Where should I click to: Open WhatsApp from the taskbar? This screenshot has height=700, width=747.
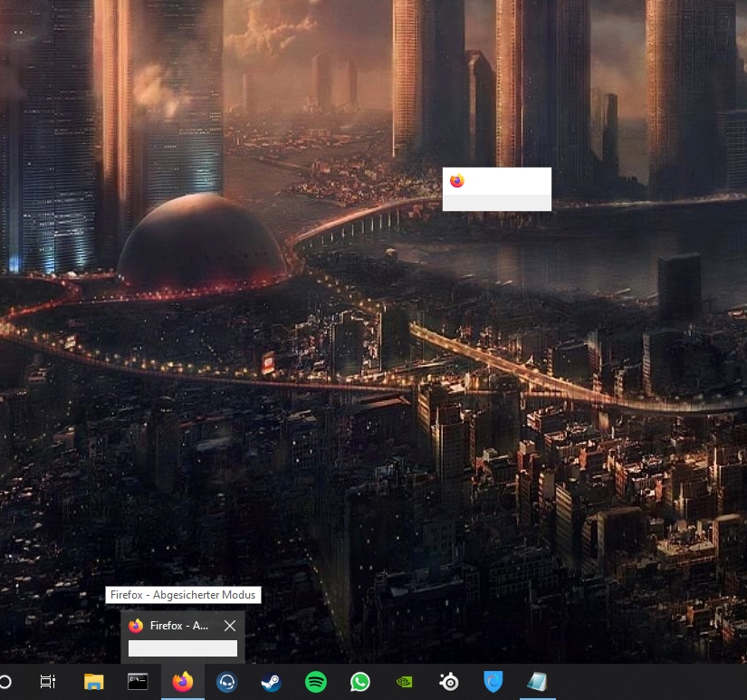(360, 682)
